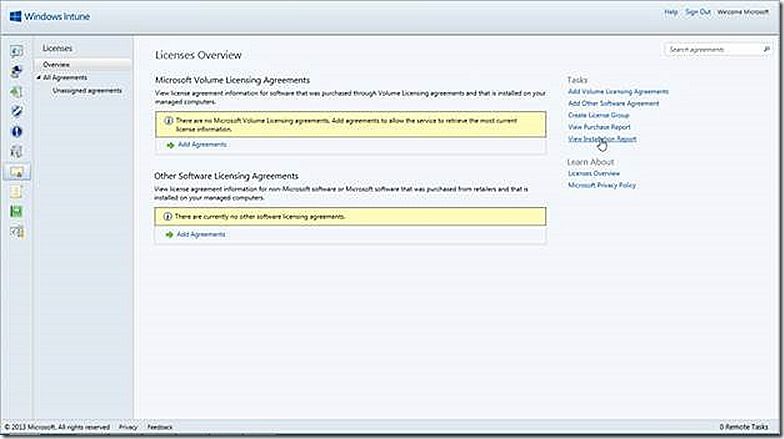Open Microsoft Privacy Policy link

tap(602, 185)
